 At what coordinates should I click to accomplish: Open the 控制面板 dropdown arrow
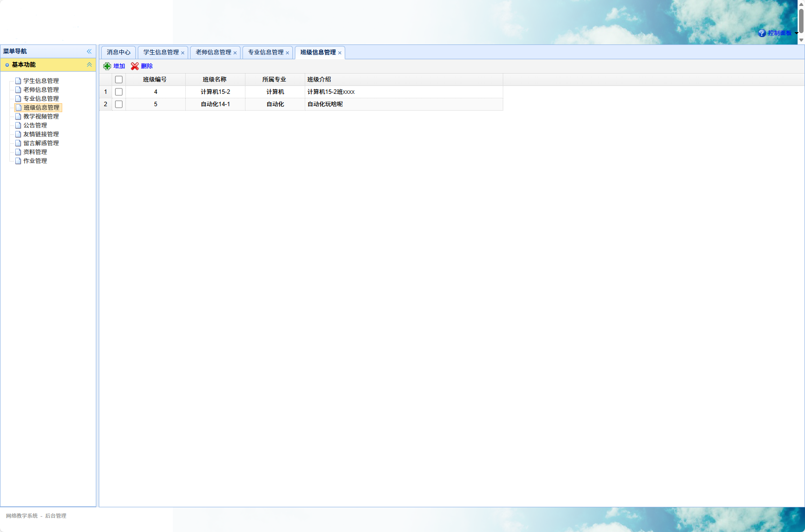coord(796,33)
